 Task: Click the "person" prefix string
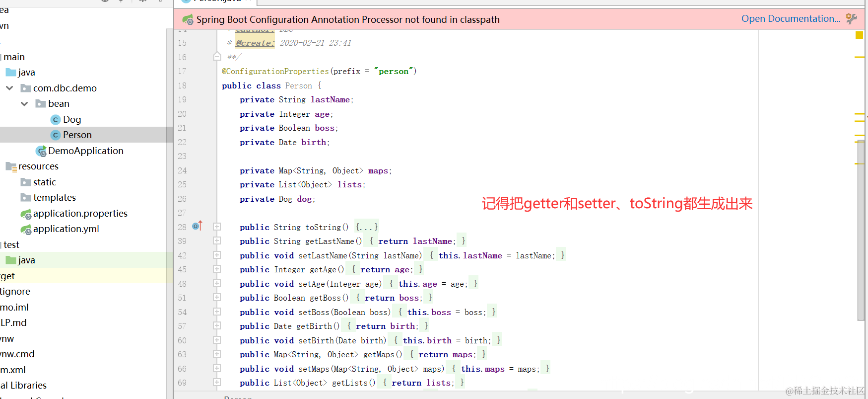tap(394, 71)
